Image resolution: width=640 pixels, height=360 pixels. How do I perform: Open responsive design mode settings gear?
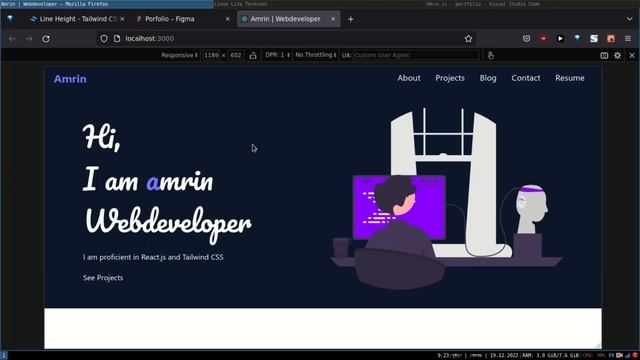coord(618,56)
